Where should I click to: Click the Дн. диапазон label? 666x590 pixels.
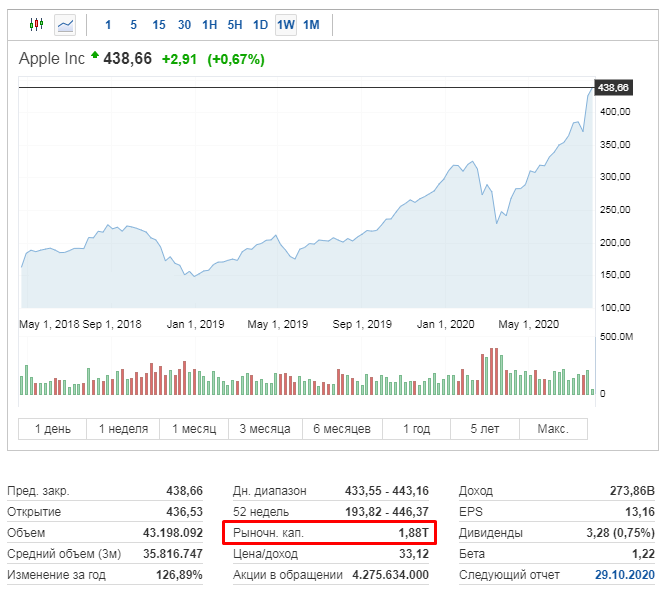(x=270, y=491)
